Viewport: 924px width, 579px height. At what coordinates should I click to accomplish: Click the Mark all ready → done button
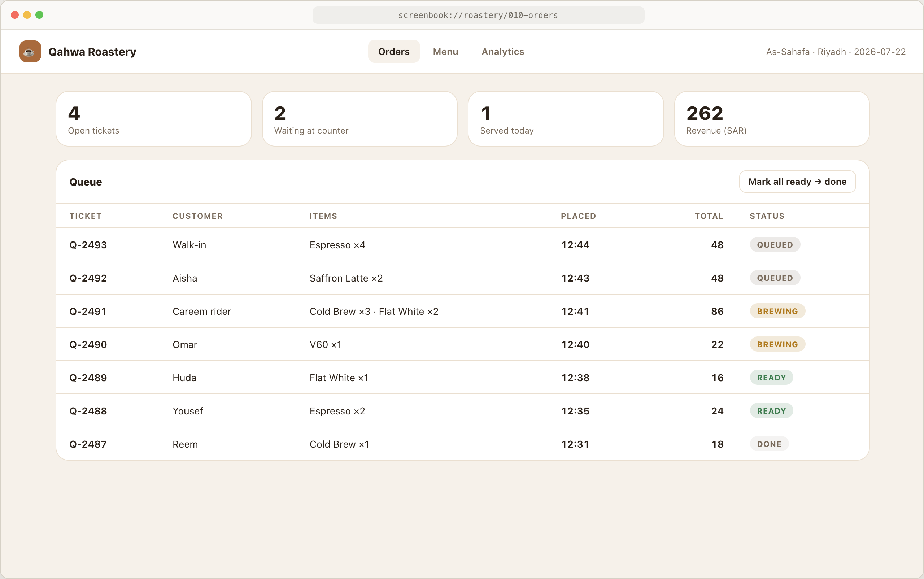[797, 182]
